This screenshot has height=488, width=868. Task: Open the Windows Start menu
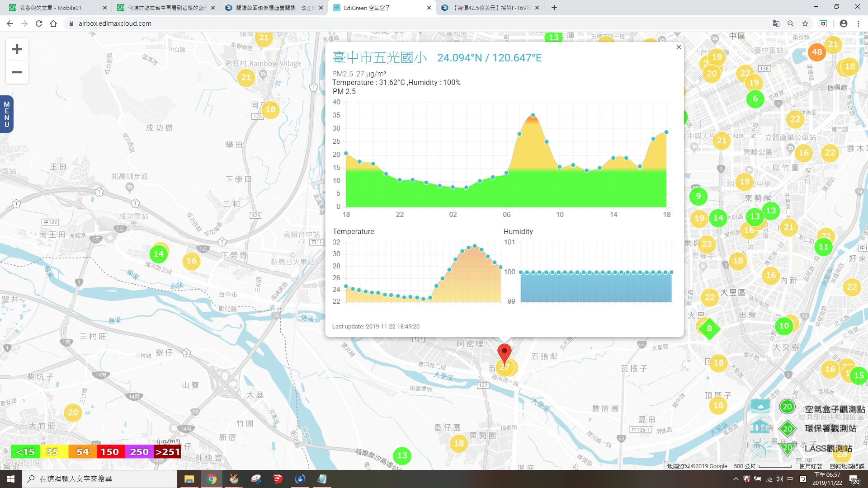[x=11, y=479]
